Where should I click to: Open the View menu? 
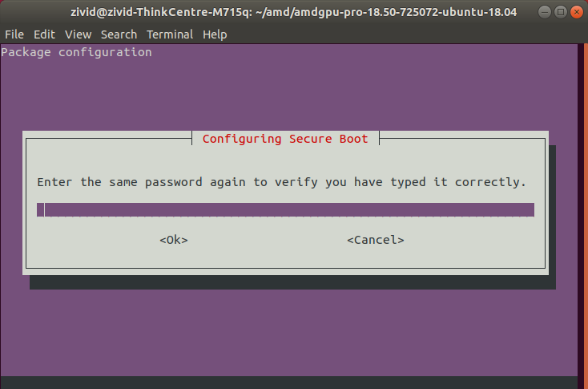pos(78,34)
